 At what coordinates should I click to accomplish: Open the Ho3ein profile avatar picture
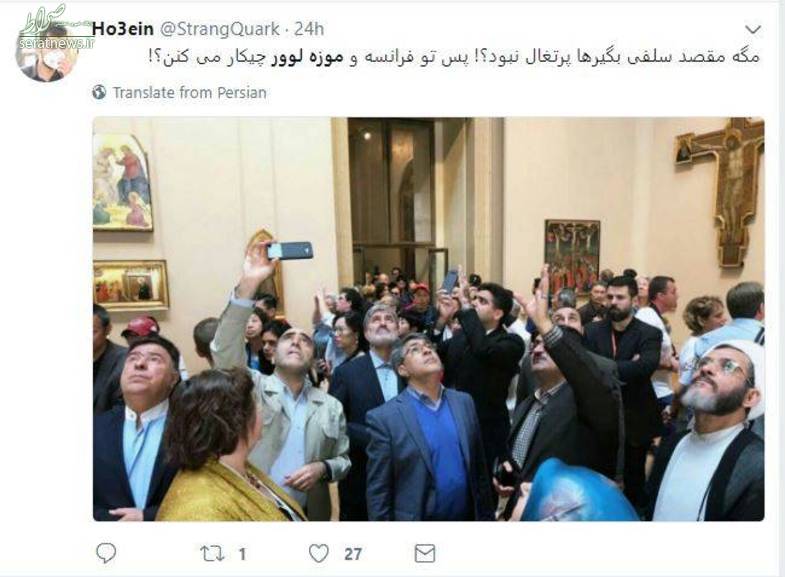point(47,54)
